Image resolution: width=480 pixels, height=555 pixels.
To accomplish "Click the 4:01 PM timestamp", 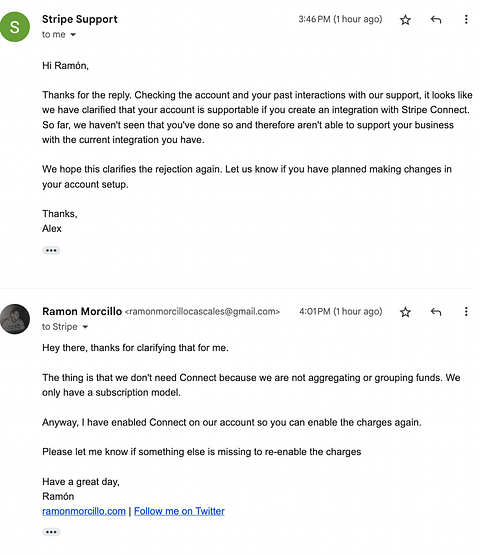I will coord(341,311).
